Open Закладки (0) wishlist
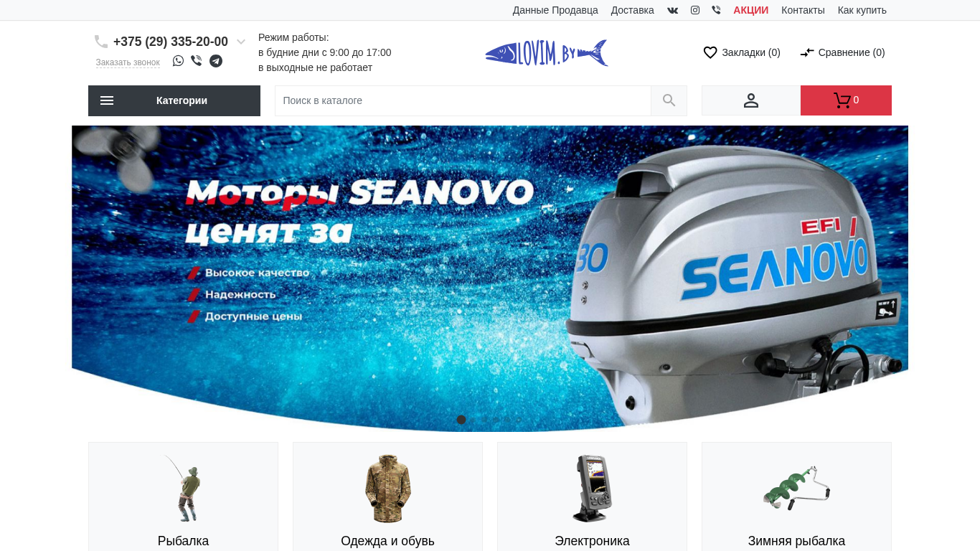Viewport: 980px width, 551px height. (x=742, y=52)
